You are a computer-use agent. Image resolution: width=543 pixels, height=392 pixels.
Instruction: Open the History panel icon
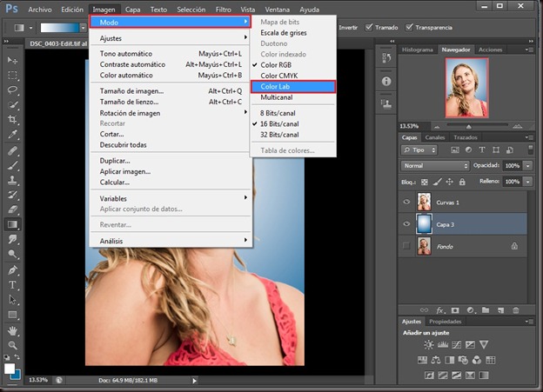tap(386, 58)
